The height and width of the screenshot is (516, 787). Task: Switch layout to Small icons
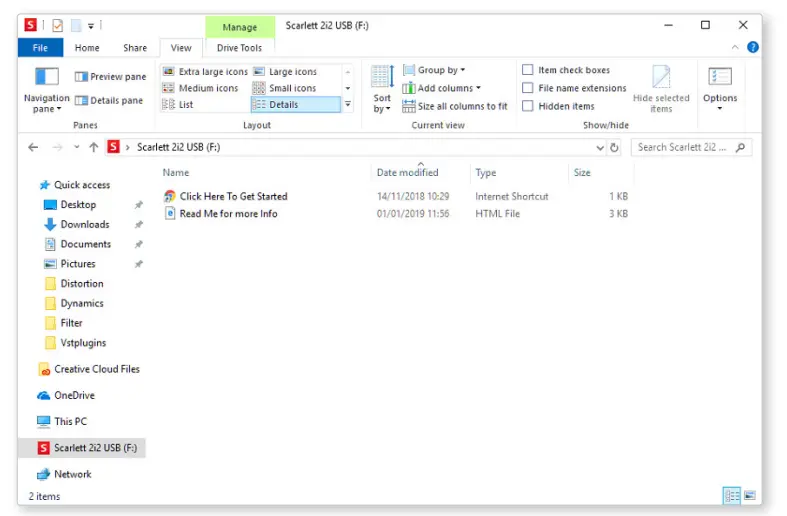coord(285,88)
